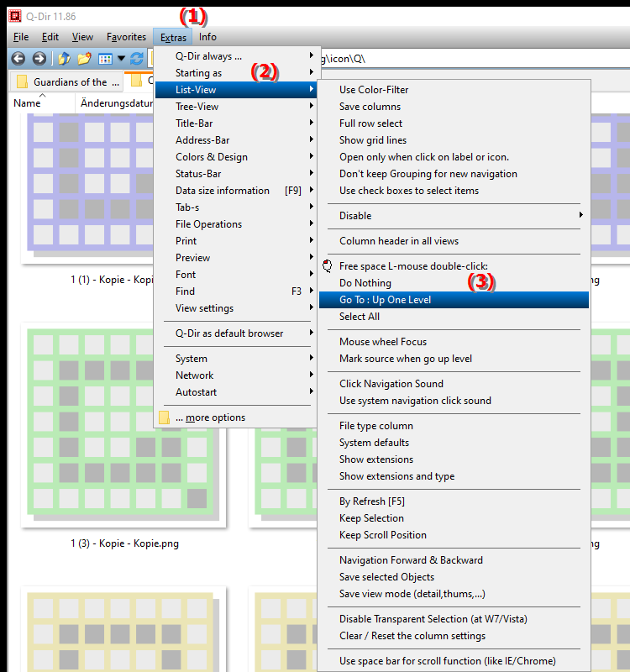The height and width of the screenshot is (672, 630).
Task: Expand the Status-Bar submenu
Action: pyautogui.click(x=236, y=174)
